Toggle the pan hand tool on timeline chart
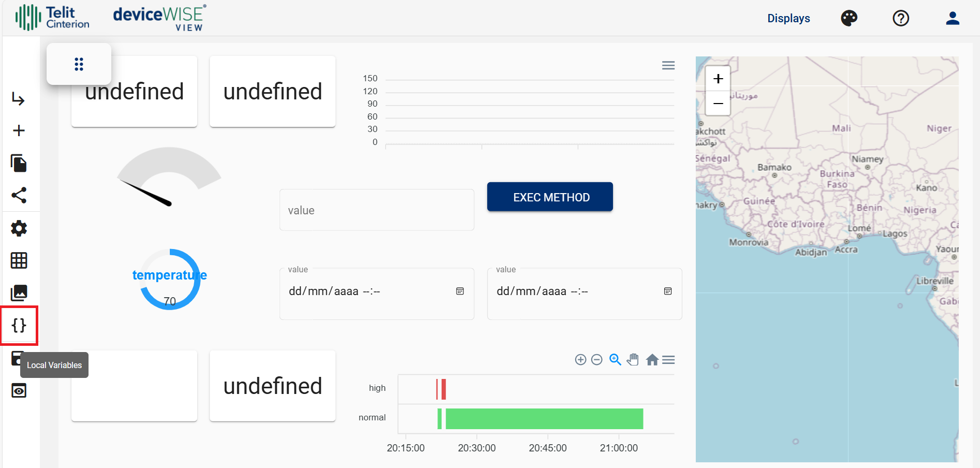Screen dimensions: 980x468 tap(633, 360)
